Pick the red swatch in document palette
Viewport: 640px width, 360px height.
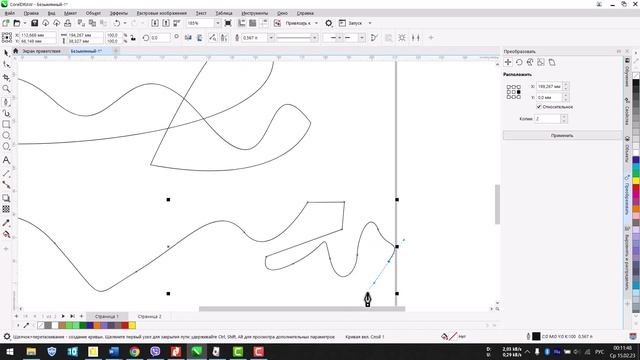click(x=125, y=325)
